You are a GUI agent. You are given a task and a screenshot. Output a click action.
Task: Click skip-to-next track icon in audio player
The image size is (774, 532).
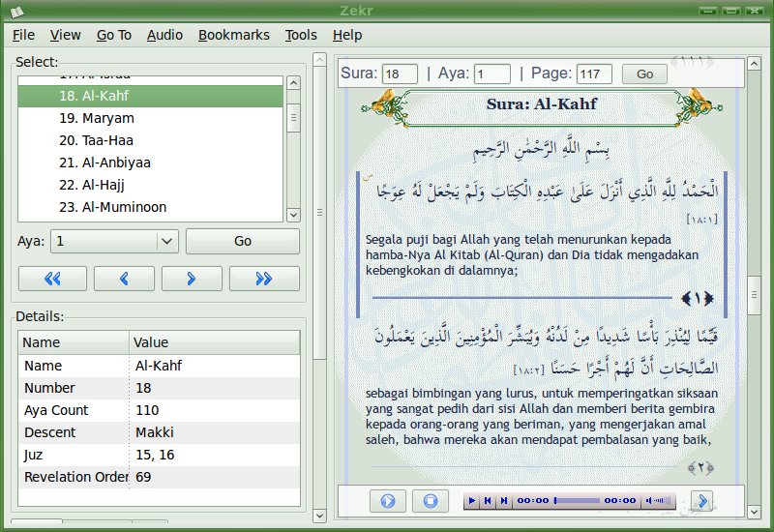503,501
